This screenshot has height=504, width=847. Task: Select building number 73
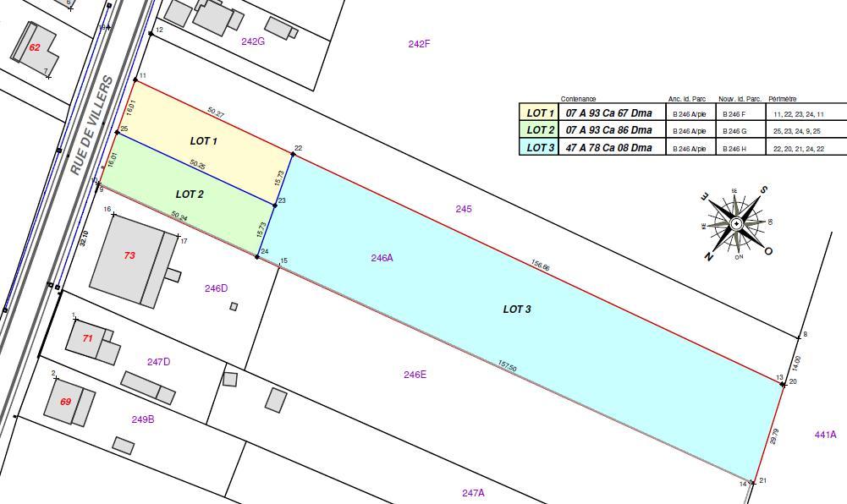pyautogui.click(x=129, y=255)
